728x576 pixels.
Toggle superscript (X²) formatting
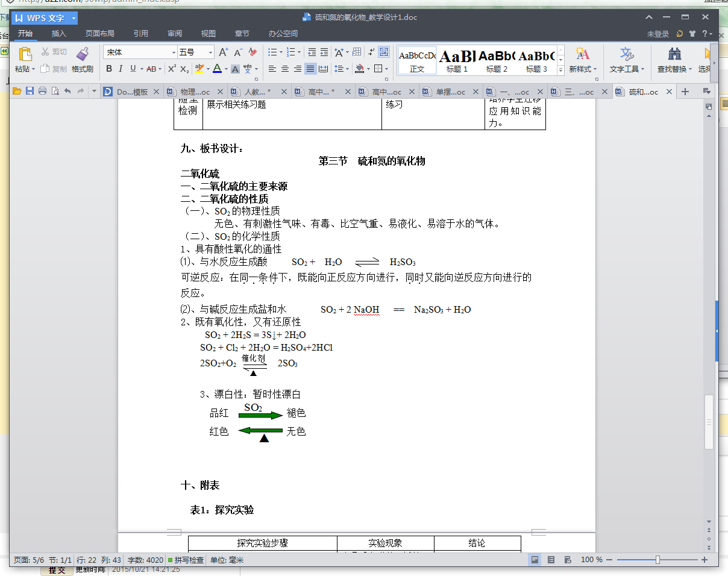[172, 69]
